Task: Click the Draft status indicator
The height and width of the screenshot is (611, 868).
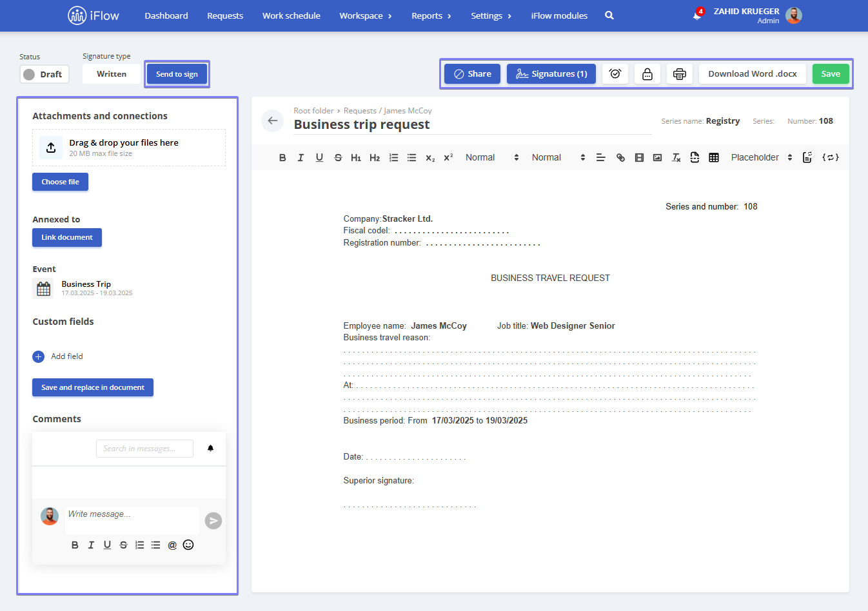Action: pyautogui.click(x=44, y=74)
